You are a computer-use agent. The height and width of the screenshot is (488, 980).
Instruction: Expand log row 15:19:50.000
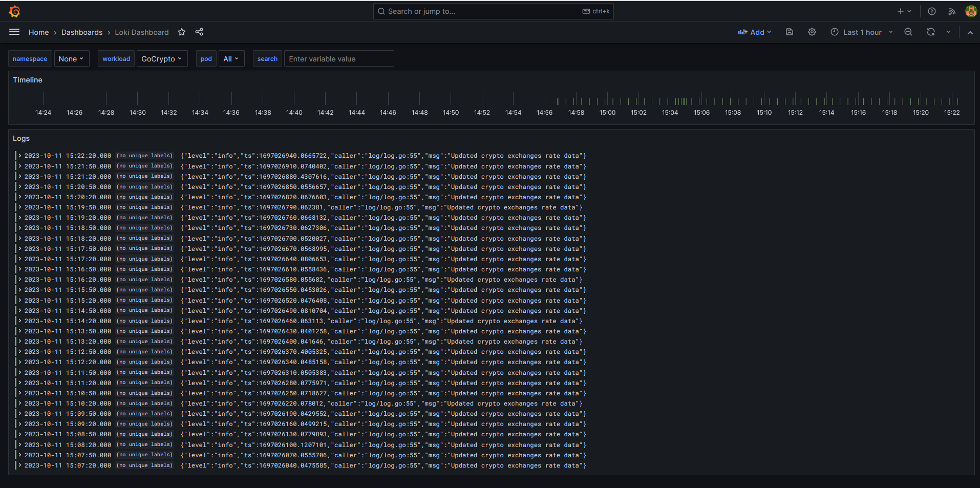click(20, 207)
